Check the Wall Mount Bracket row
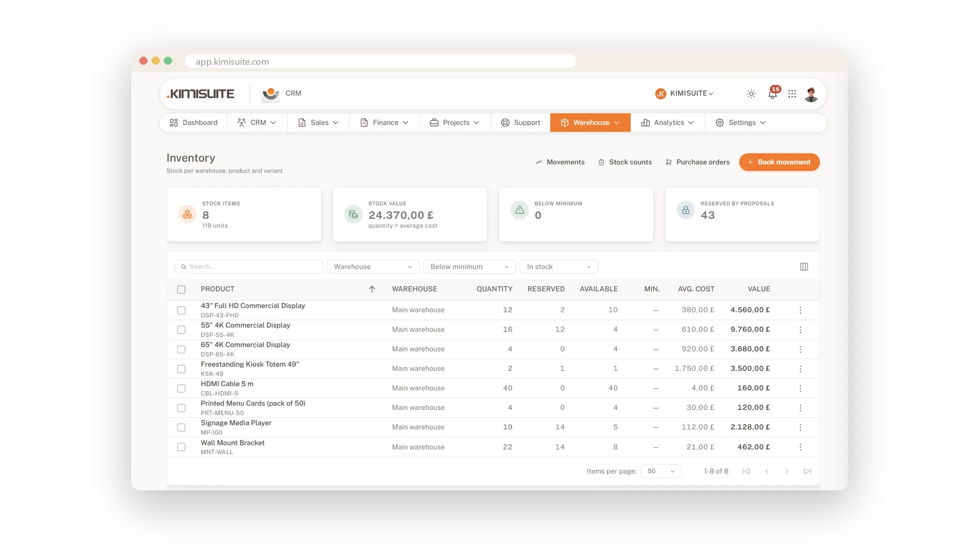The image size is (980, 551). [x=181, y=447]
